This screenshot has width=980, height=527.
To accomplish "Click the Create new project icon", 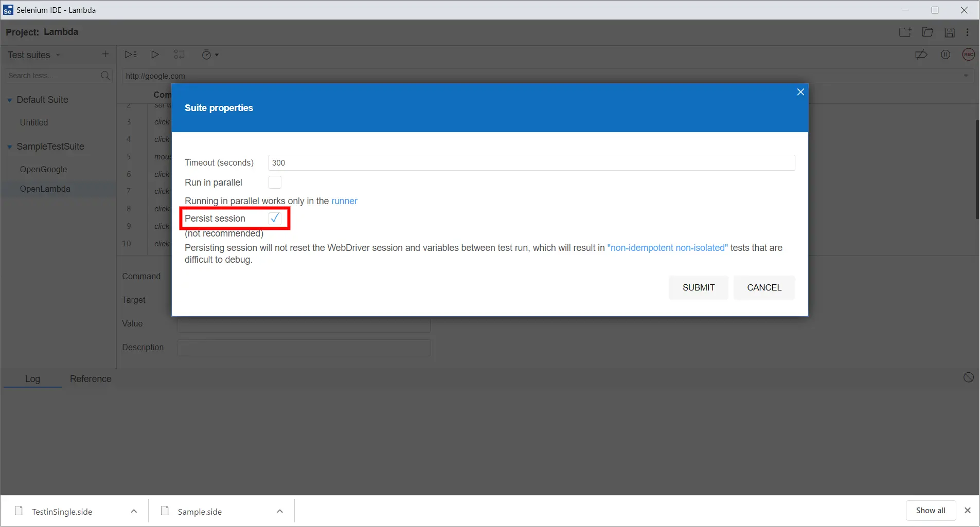I will (905, 32).
